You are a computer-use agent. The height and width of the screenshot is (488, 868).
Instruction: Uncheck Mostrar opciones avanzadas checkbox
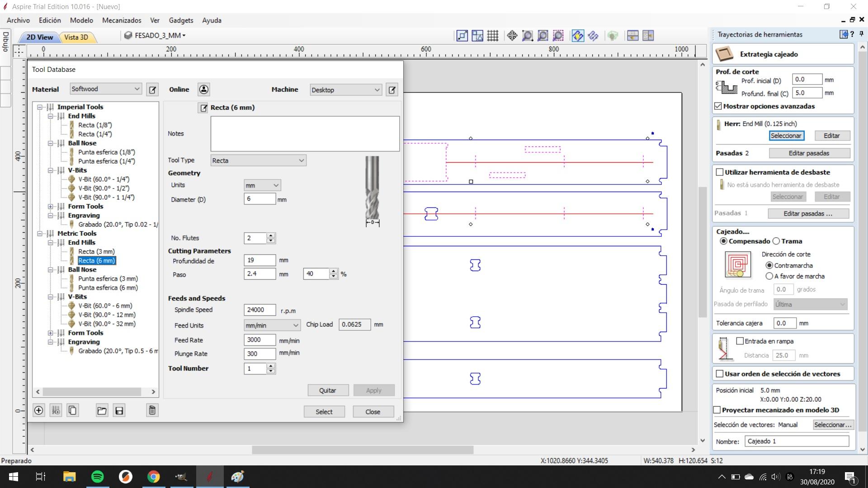point(718,106)
